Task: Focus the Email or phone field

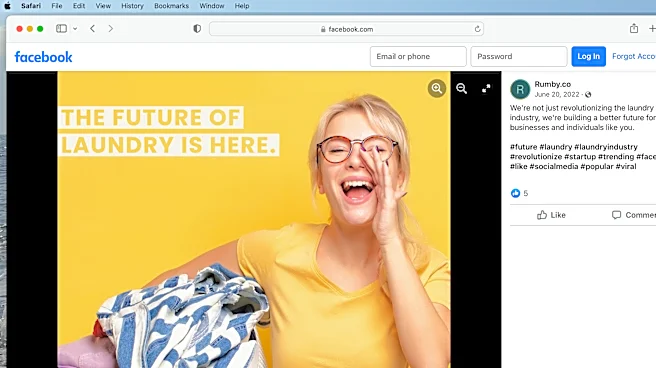Action: click(x=418, y=56)
